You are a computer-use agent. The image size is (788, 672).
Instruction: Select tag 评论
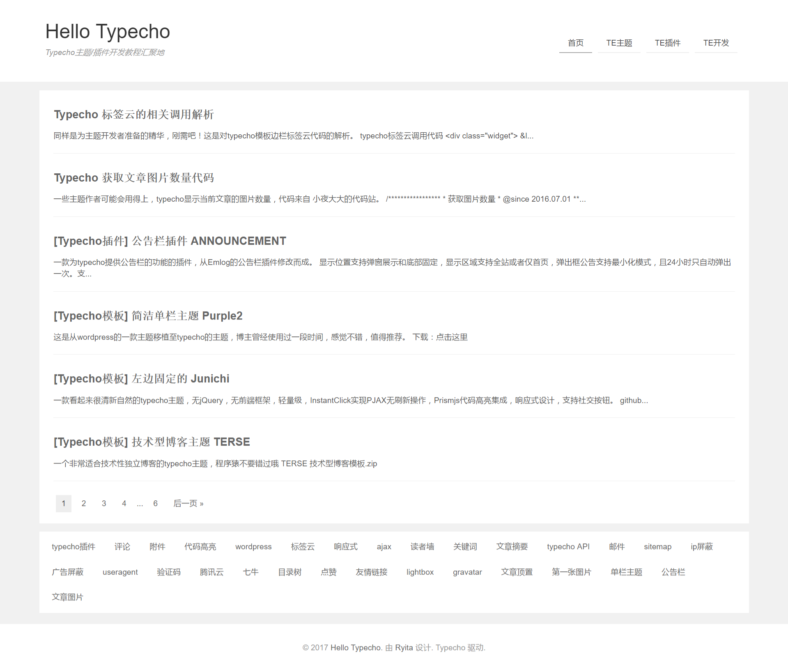point(122,547)
